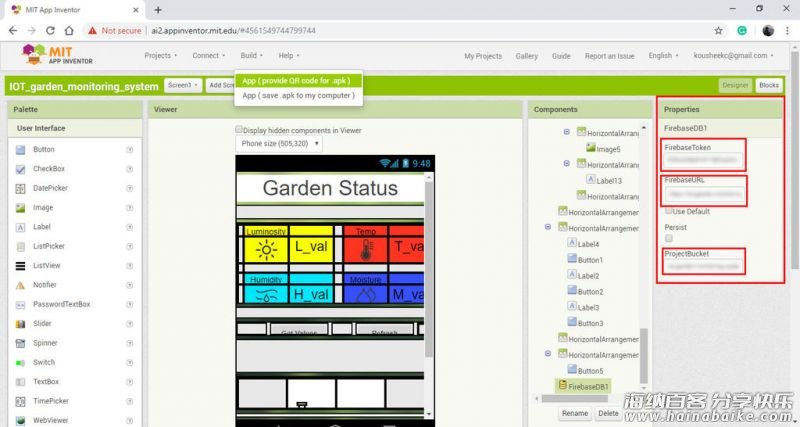
Task: Open the Help menu
Action: [289, 56]
